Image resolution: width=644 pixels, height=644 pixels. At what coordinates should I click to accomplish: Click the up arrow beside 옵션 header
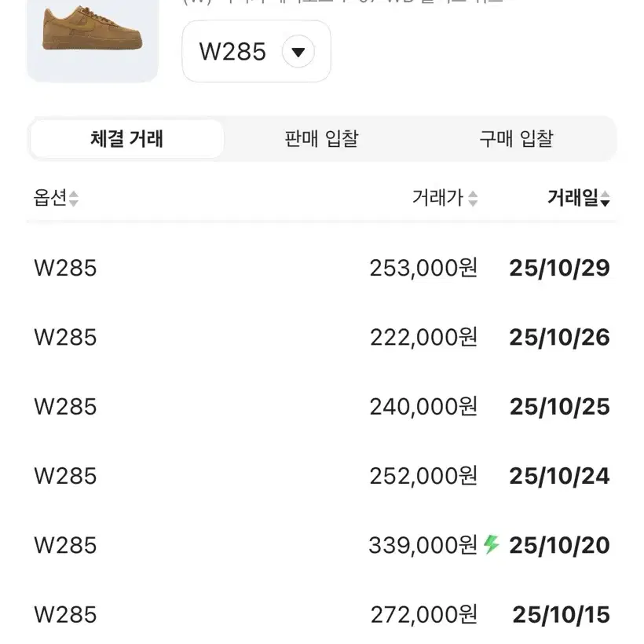pyautogui.click(x=75, y=195)
